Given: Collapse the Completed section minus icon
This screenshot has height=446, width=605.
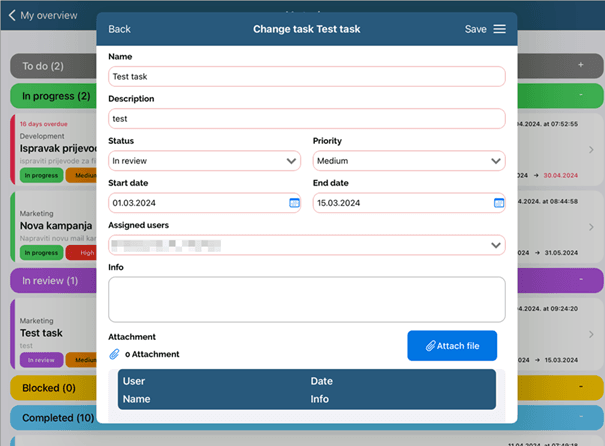Looking at the screenshot, I should [581, 417].
